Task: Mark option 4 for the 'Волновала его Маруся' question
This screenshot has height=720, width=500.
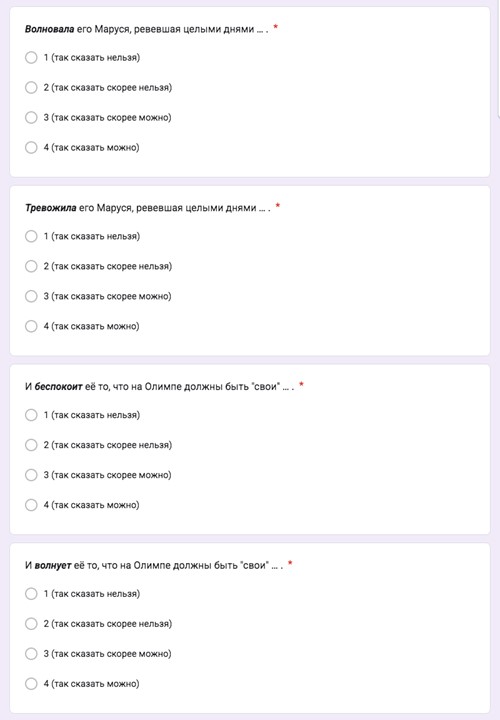Action: coord(31,147)
